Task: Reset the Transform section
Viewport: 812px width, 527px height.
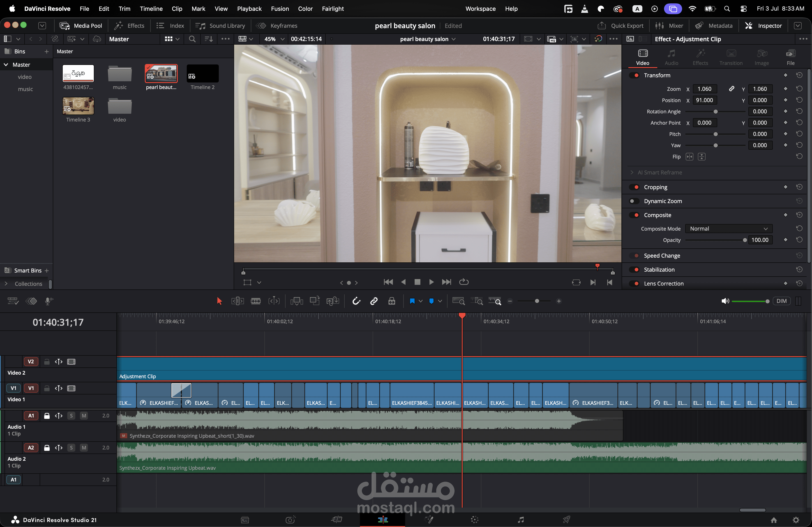Action: 799,75
